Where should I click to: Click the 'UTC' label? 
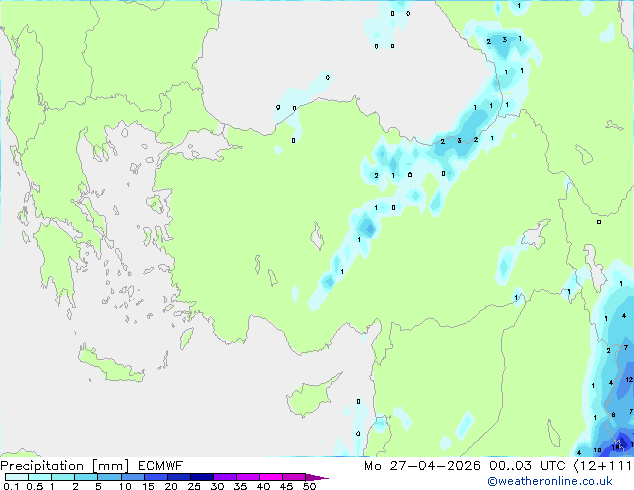coord(552,466)
